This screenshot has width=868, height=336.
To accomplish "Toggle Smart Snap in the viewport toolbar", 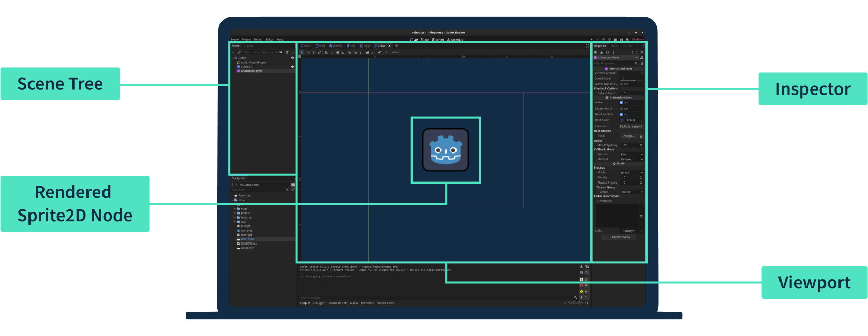I will click(349, 52).
